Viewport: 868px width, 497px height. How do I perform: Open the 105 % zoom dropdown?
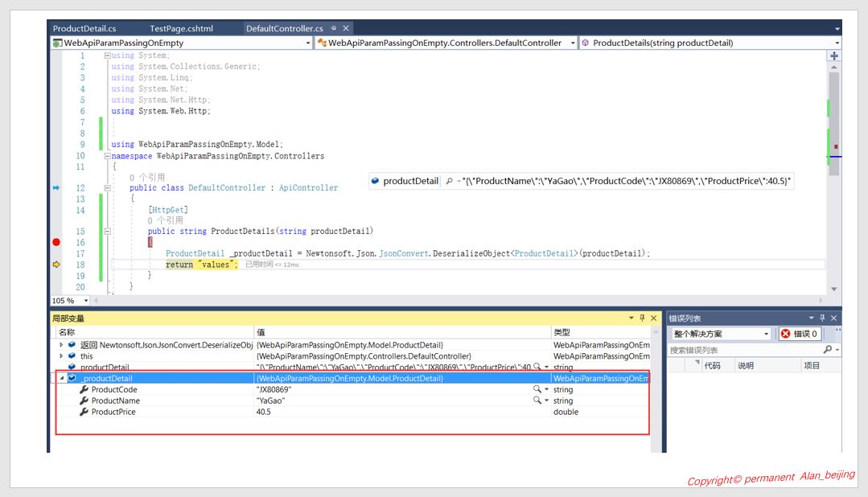[x=86, y=301]
